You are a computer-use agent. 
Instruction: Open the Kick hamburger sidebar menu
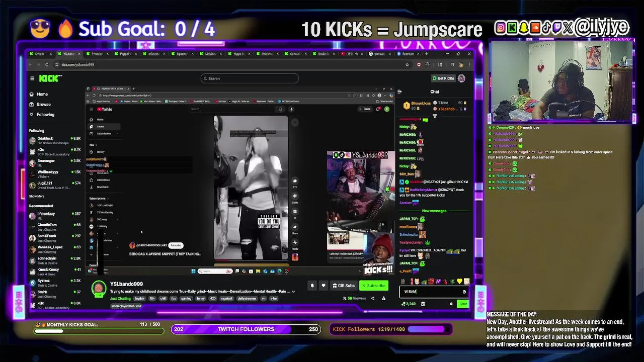[x=32, y=78]
